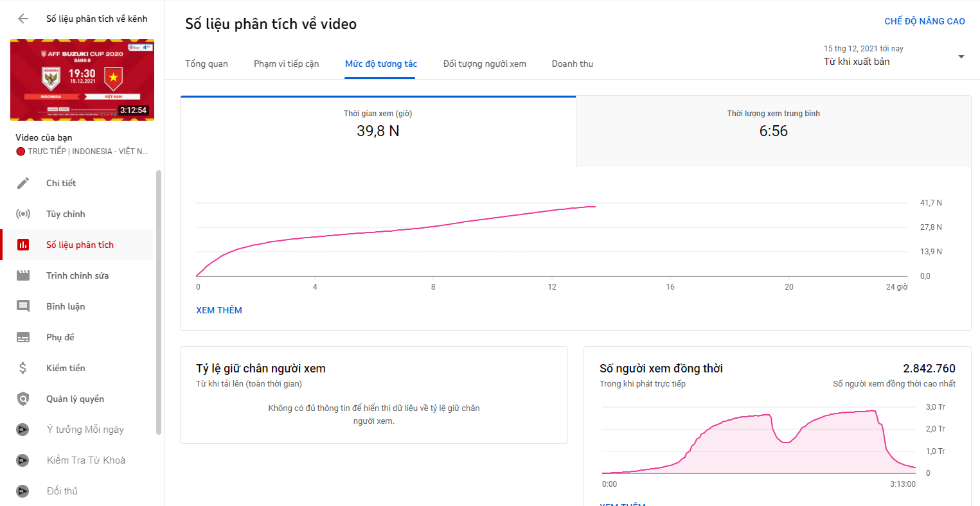Viewport: 980px width, 506px height.
Task: Select the Doanh thu tab
Action: click(x=572, y=64)
